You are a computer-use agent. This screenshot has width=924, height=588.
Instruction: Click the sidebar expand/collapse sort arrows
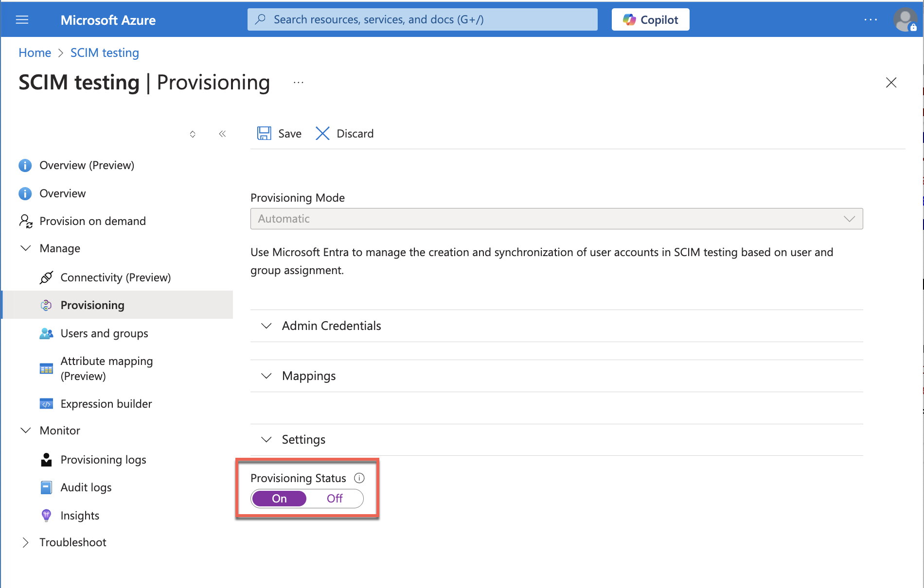(x=193, y=134)
